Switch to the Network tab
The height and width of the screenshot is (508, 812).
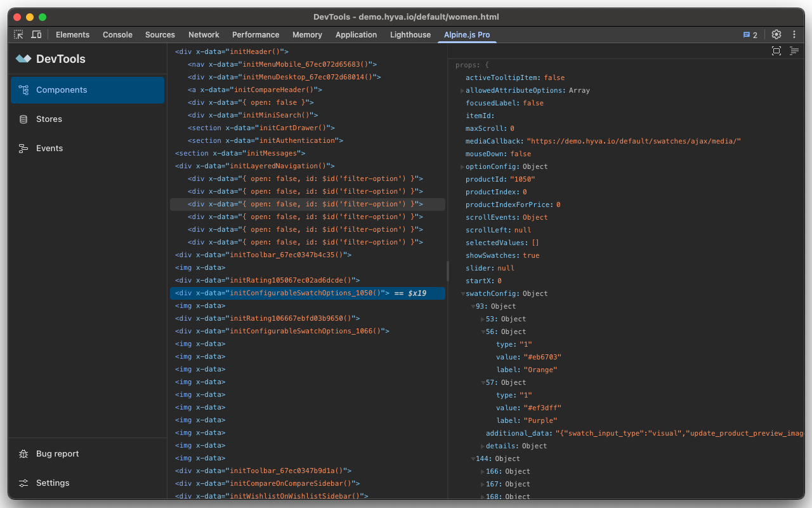point(204,35)
